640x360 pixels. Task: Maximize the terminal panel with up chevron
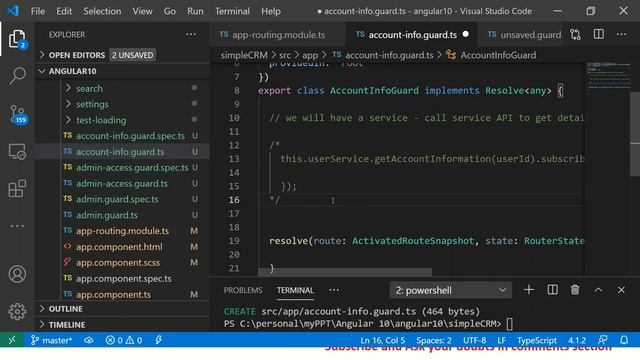598,290
